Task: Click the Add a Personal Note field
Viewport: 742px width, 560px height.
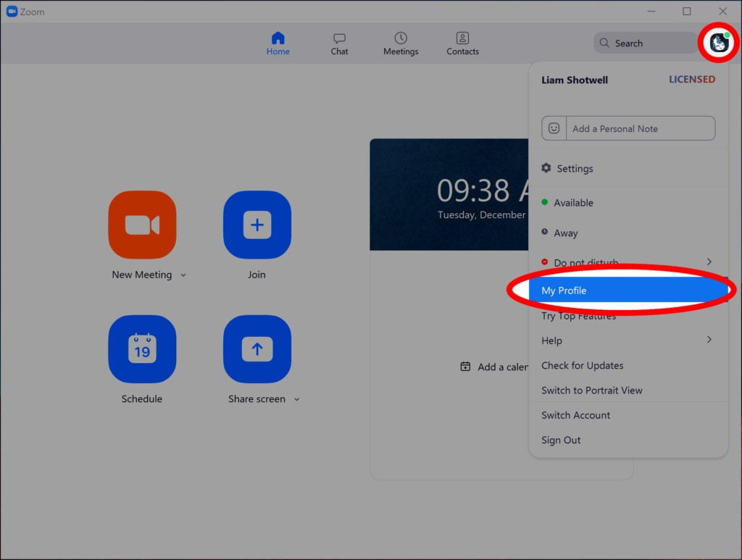Action: [x=641, y=128]
